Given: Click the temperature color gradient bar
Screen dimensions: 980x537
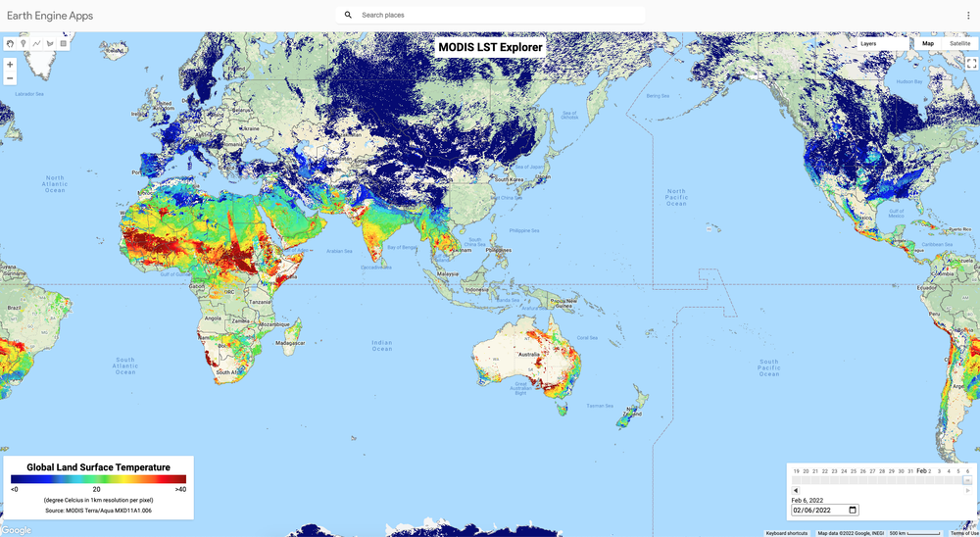Looking at the screenshot, I should click(x=98, y=479).
